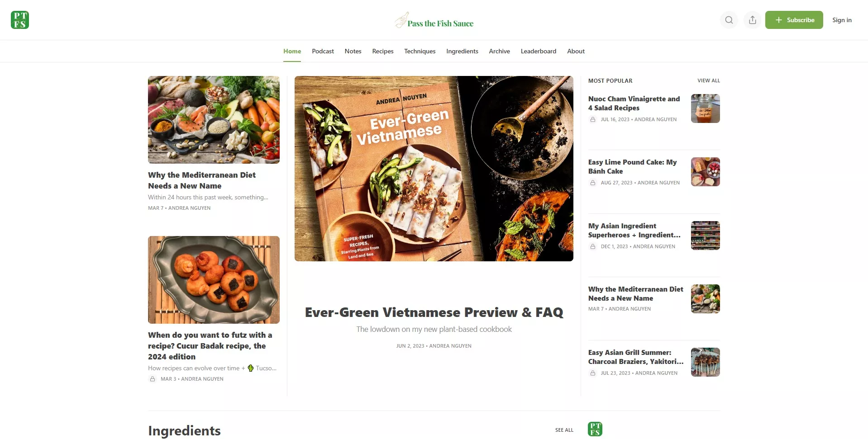
Task: Click the PTFS logo in the header
Action: 20,20
